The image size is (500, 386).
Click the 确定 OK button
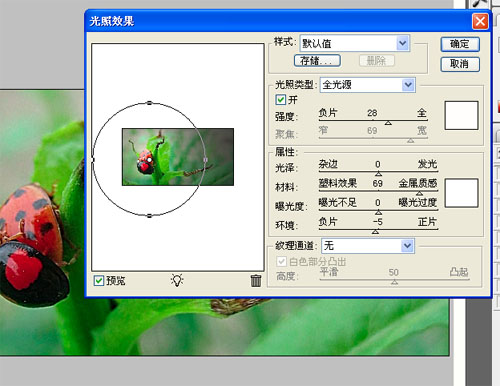[x=460, y=44]
